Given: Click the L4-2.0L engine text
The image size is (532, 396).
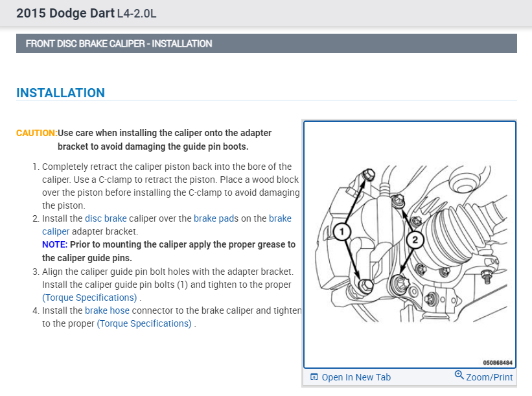Looking at the screenshot, I should (x=137, y=14).
